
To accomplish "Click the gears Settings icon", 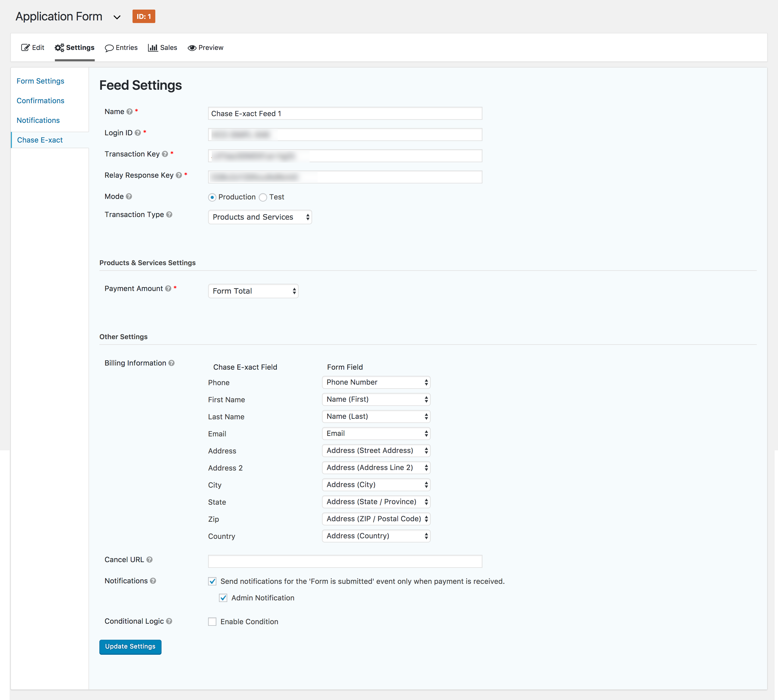I will click(x=60, y=48).
